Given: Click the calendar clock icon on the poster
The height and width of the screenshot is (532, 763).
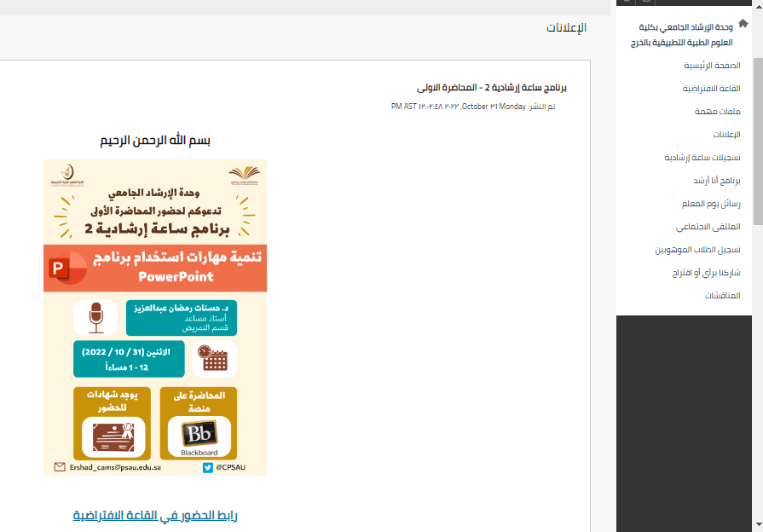Looking at the screenshot, I should coord(215,358).
